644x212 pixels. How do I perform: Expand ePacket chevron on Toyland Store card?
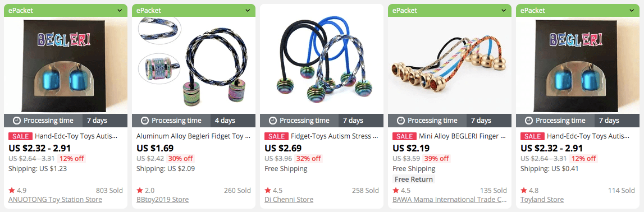click(x=632, y=10)
